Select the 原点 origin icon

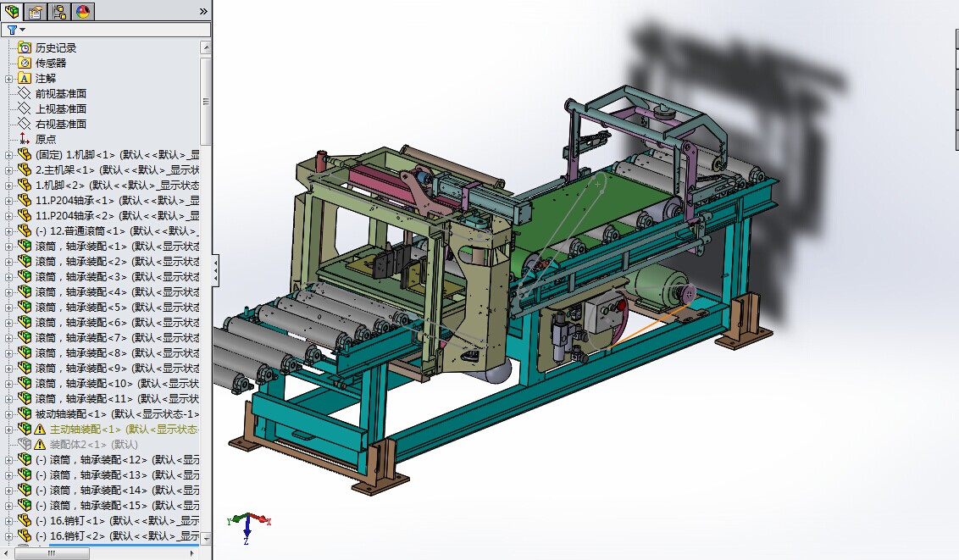(x=25, y=139)
